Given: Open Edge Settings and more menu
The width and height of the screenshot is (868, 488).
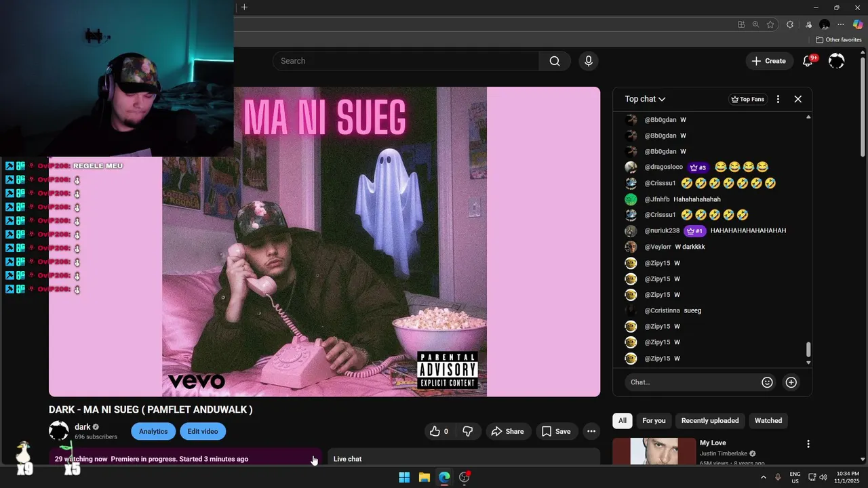Looking at the screenshot, I should (841, 24).
